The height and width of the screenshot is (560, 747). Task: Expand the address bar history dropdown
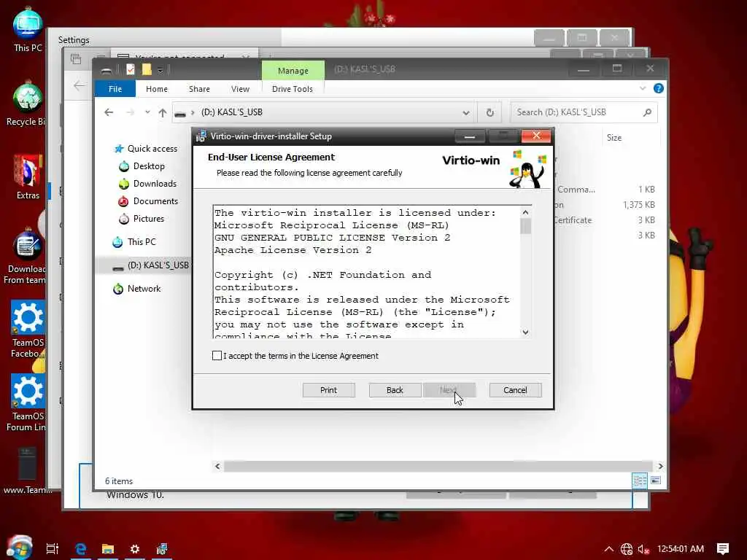(466, 113)
